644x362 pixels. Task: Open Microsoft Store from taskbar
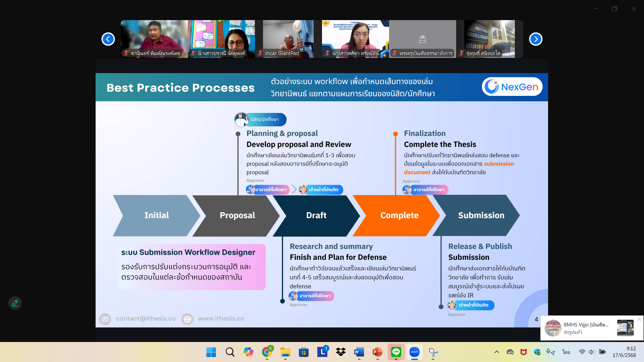[304, 352]
